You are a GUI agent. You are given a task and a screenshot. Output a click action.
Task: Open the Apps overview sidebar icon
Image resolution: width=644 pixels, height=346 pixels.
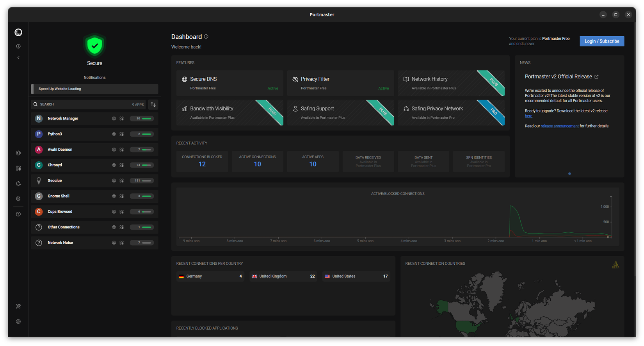(18, 168)
